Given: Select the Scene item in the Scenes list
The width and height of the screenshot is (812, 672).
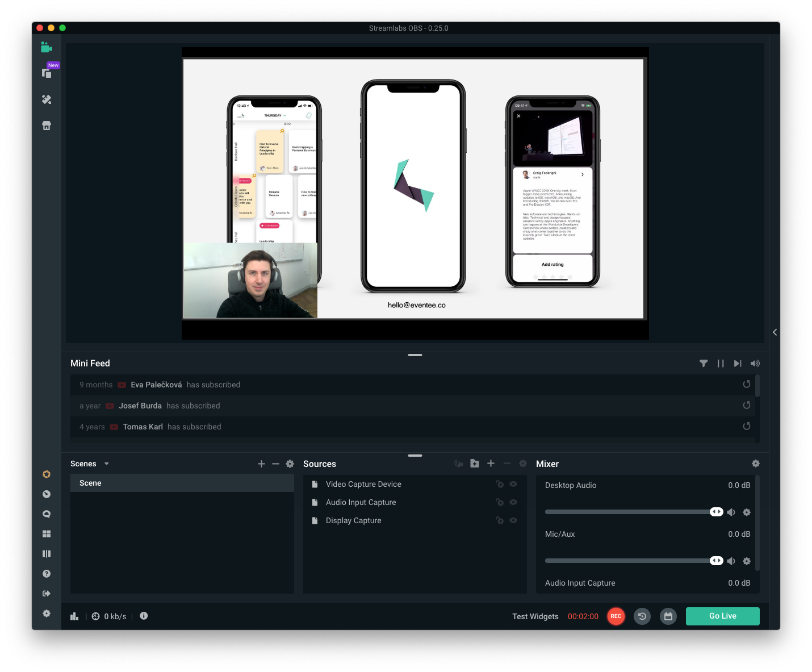Looking at the screenshot, I should click(182, 483).
